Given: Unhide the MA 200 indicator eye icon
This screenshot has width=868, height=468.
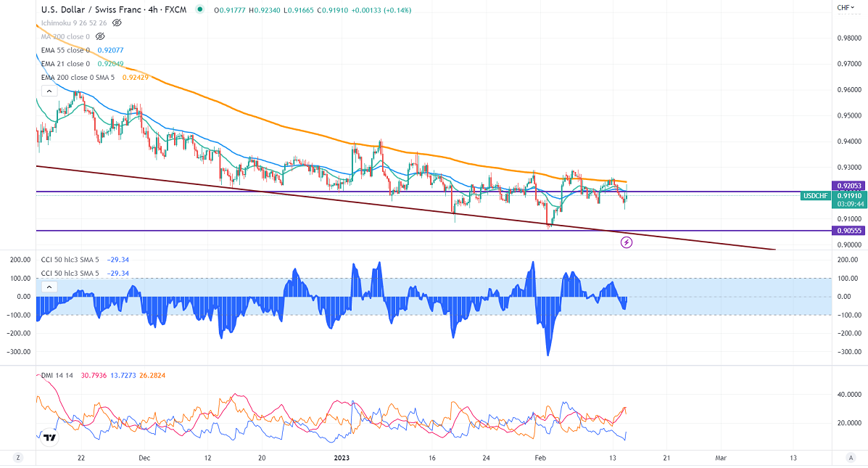Looking at the screenshot, I should 100,36.
